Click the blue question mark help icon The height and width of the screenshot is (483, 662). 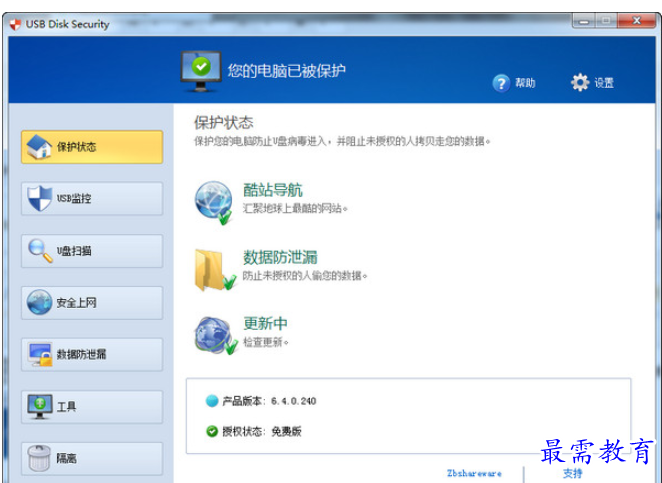[501, 83]
